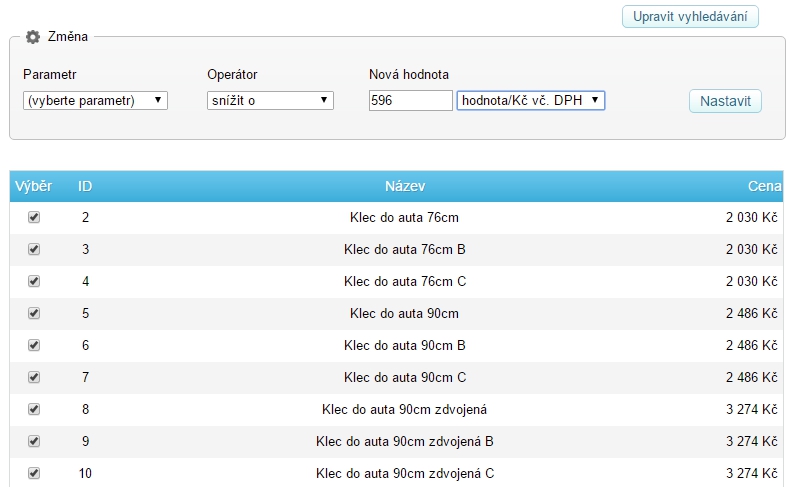Deselect the checkbox for ID 5
Image resolution: width=791 pixels, height=487 pixels.
tap(34, 313)
